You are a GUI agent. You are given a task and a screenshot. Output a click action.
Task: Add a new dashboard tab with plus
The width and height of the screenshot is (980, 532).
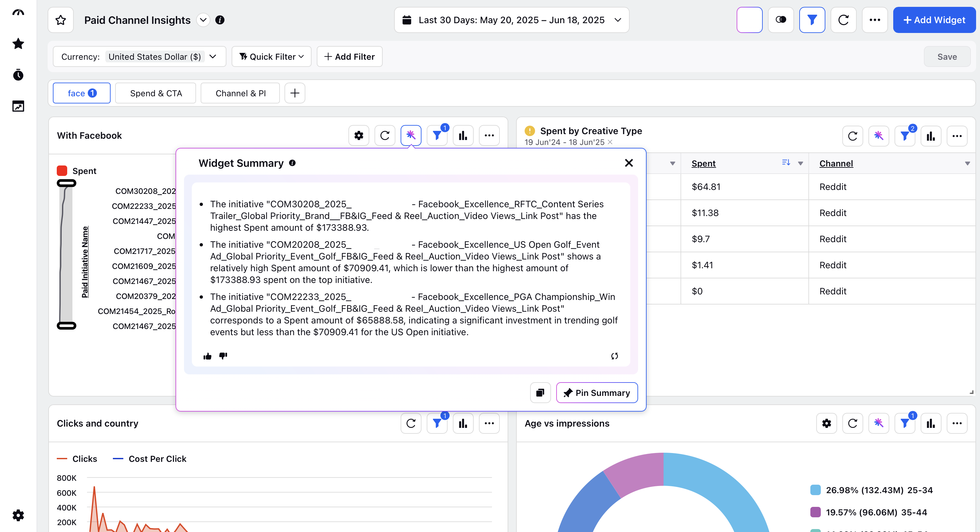(295, 93)
